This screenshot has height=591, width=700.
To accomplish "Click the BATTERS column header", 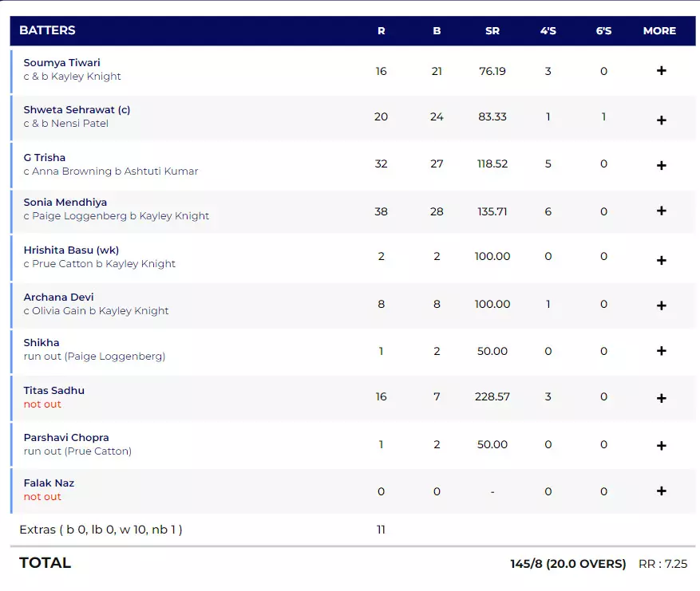I will click(x=47, y=30).
